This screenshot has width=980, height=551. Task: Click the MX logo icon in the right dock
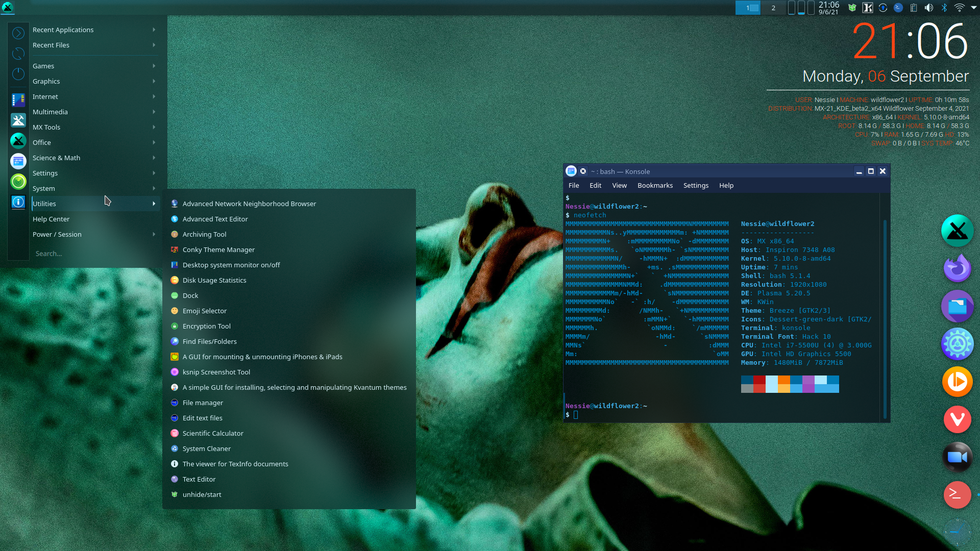pos(957,231)
